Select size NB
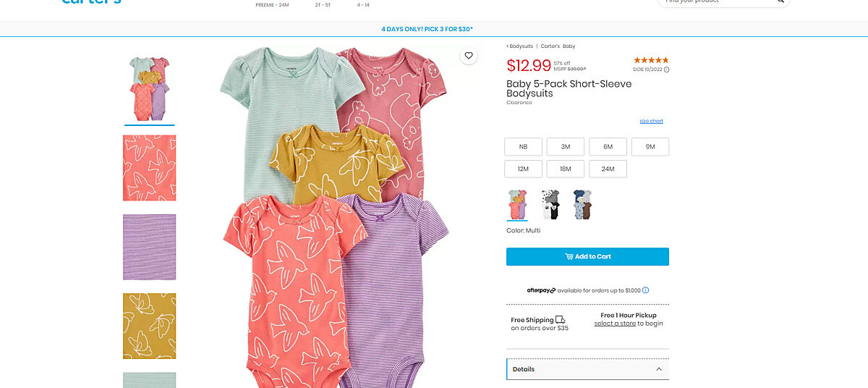868x388 pixels. (x=523, y=147)
